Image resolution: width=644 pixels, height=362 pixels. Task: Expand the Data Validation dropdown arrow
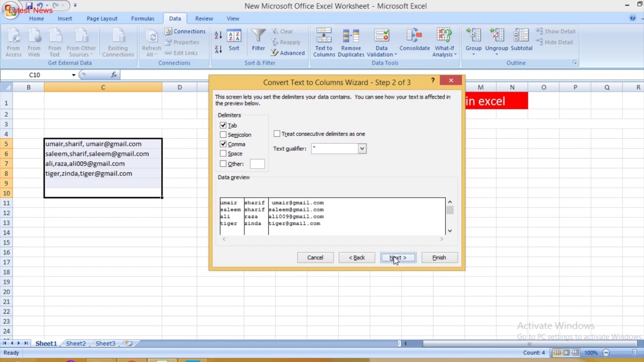(x=395, y=55)
